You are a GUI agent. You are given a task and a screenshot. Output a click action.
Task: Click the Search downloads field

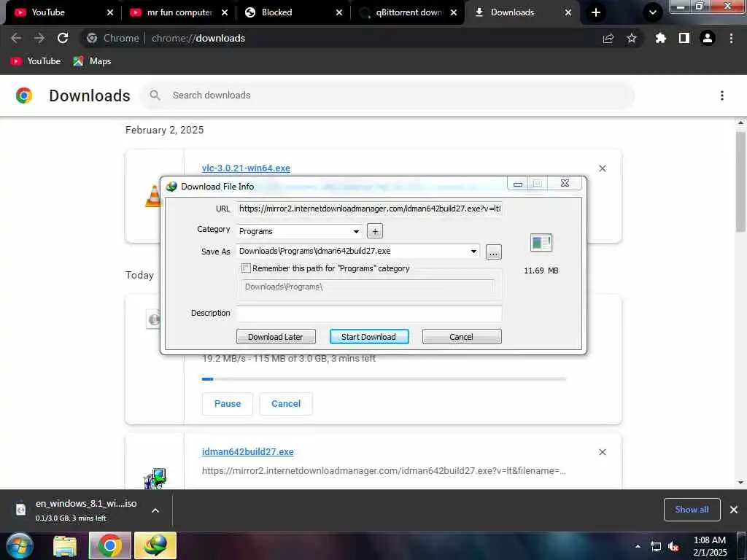tap(387, 96)
